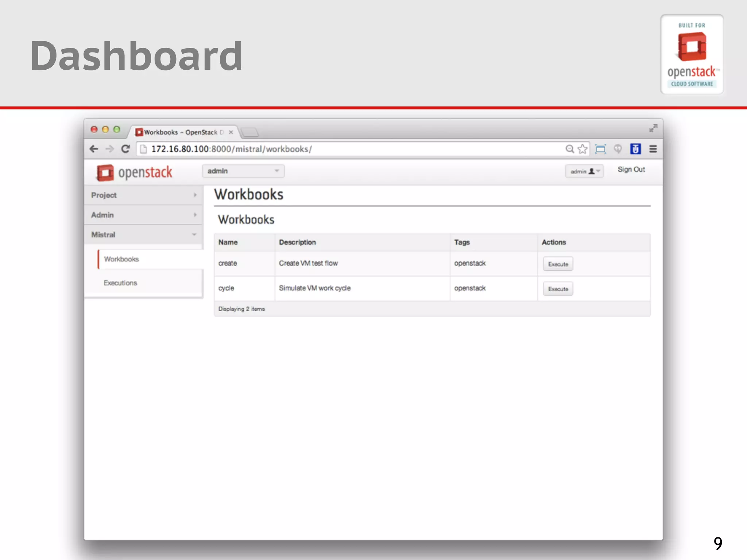Collapse the Mistral sidebar section
Viewport: 747px width, 560px height.
tap(144, 234)
